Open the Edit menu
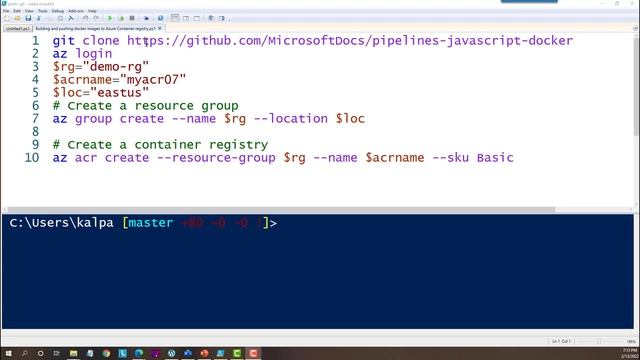Screen dimensions: 640x360 (x=17, y=11)
